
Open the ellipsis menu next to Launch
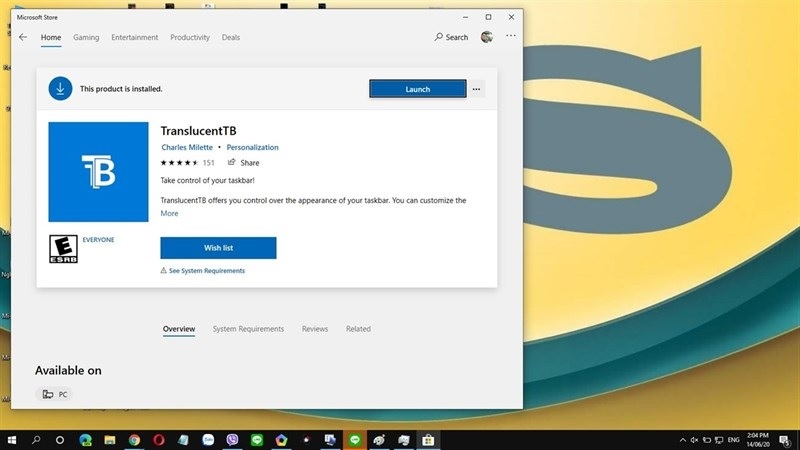(x=477, y=89)
